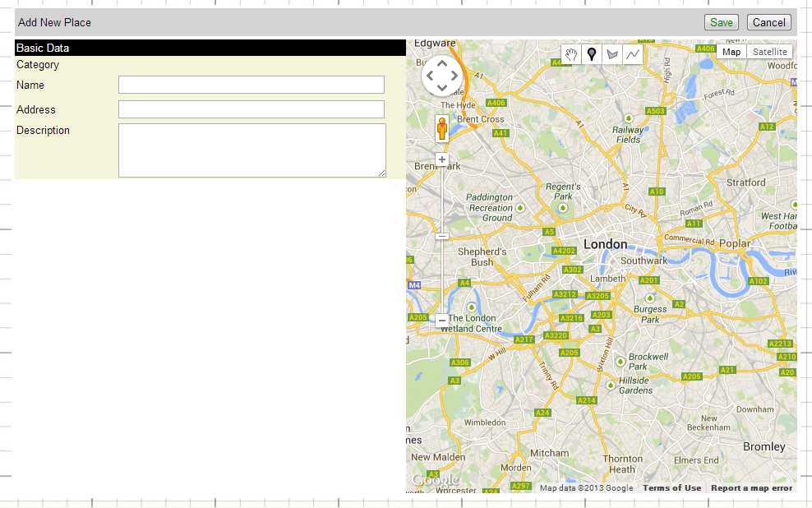The width and height of the screenshot is (812, 508).
Task: Click the Stratford label on map
Action: pos(745,182)
